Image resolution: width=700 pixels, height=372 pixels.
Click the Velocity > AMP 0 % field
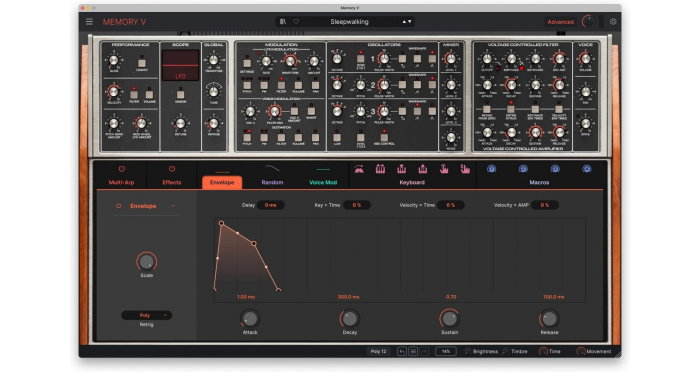[545, 205]
